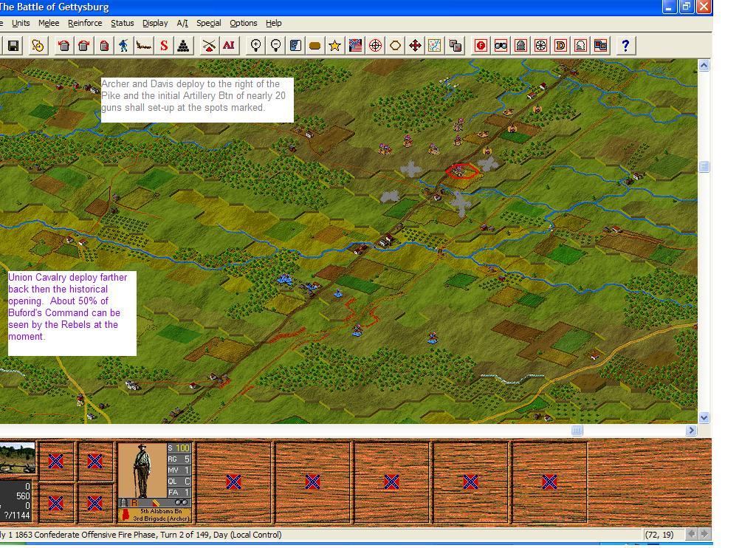This screenshot has width=756, height=548.
Task: Toggle the wagon wheel toolbar button
Action: point(540,46)
